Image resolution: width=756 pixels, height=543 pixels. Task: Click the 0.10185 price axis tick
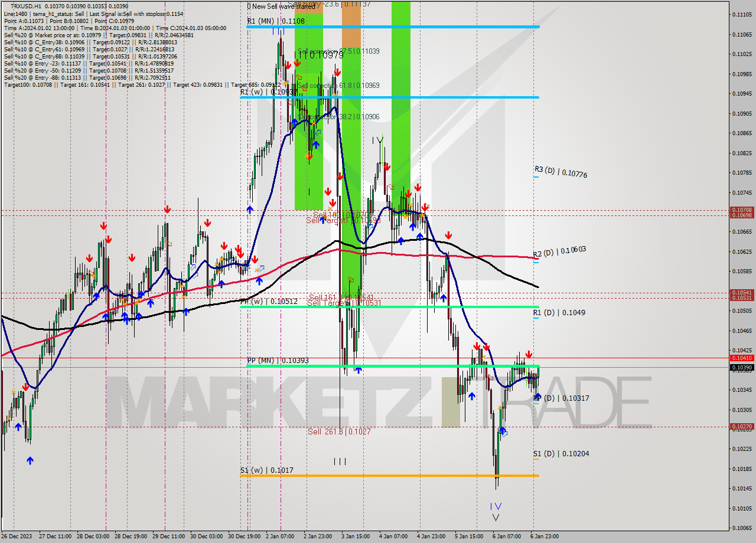tap(742, 469)
